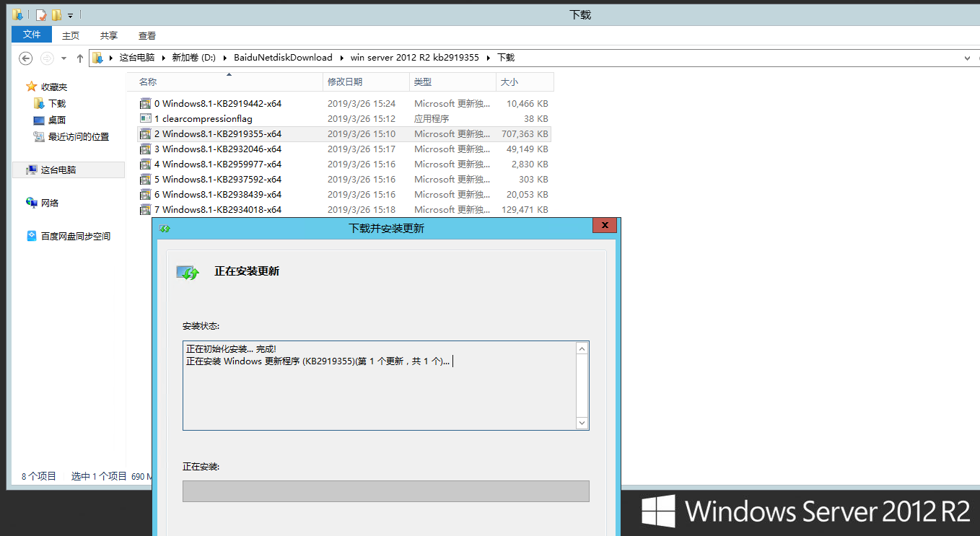980x536 pixels.
Task: Open the recent locations dropdown arrow
Action: [x=64, y=58]
